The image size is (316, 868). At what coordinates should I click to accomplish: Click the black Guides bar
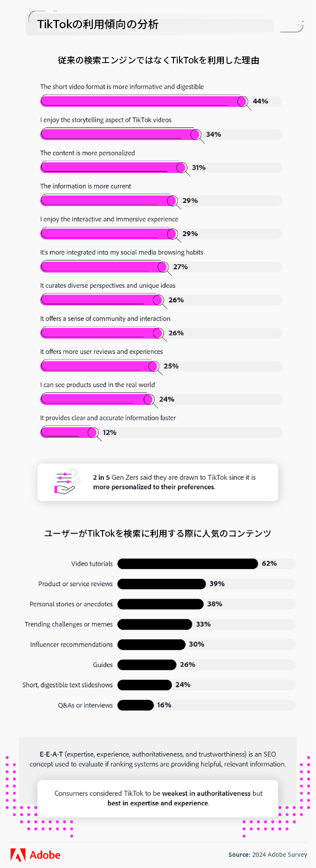(147, 665)
